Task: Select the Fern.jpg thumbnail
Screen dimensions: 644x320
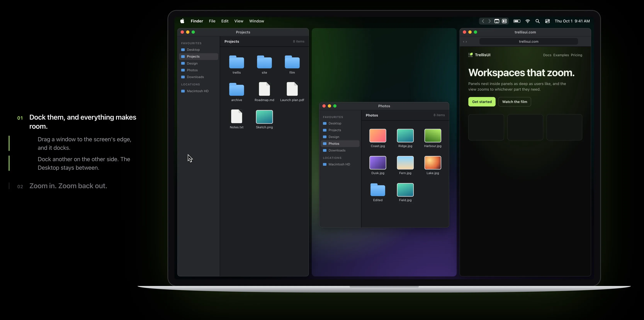Action: pyautogui.click(x=405, y=163)
